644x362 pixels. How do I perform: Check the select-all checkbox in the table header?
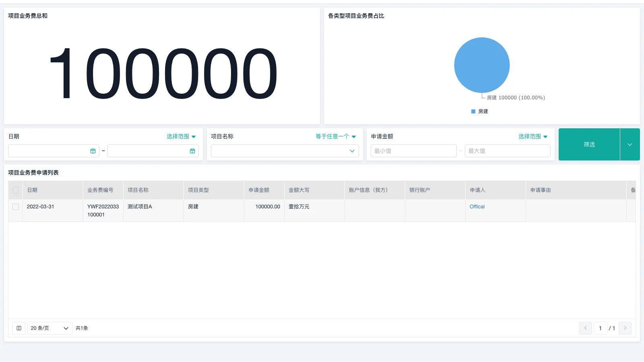15,190
